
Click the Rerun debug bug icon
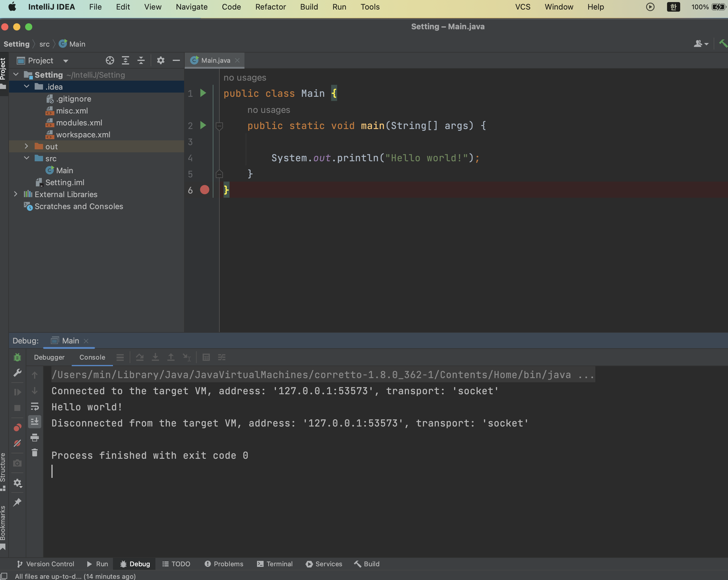click(17, 357)
